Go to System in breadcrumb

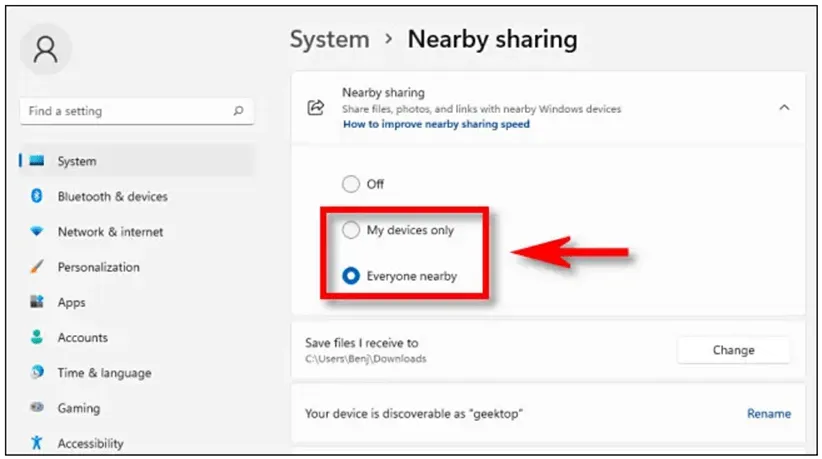pos(329,40)
